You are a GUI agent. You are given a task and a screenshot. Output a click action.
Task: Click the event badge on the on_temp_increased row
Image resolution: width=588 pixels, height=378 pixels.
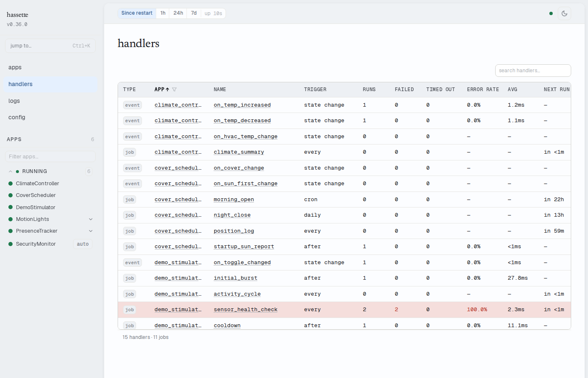(x=132, y=105)
